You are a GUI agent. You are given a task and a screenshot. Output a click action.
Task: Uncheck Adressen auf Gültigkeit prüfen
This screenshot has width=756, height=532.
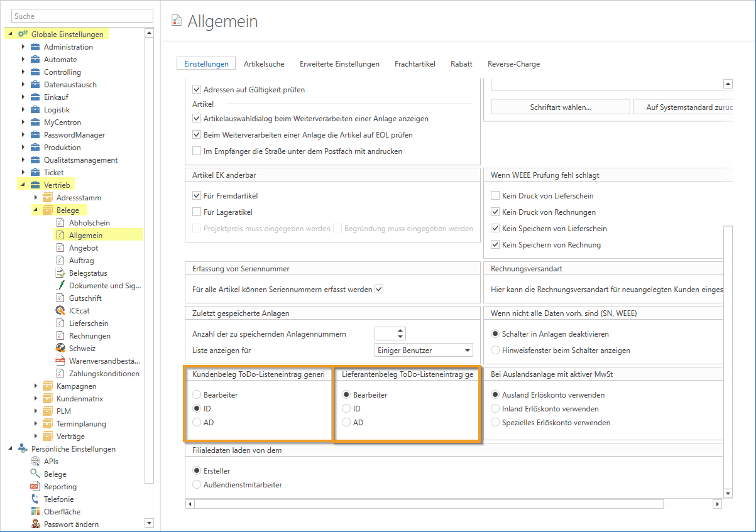(x=197, y=90)
